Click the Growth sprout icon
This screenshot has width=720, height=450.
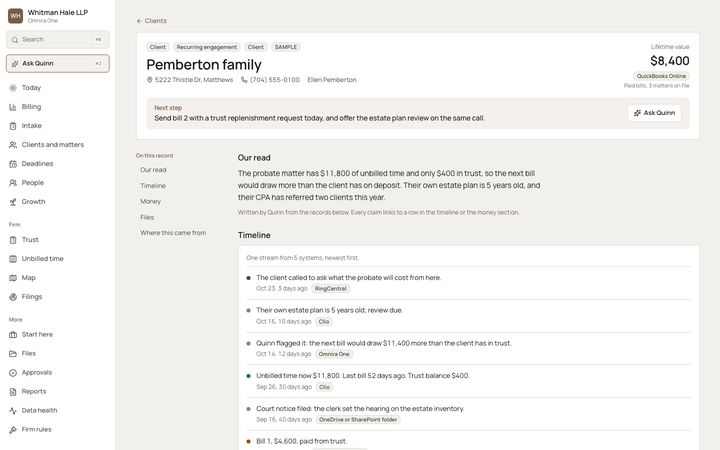(13, 202)
